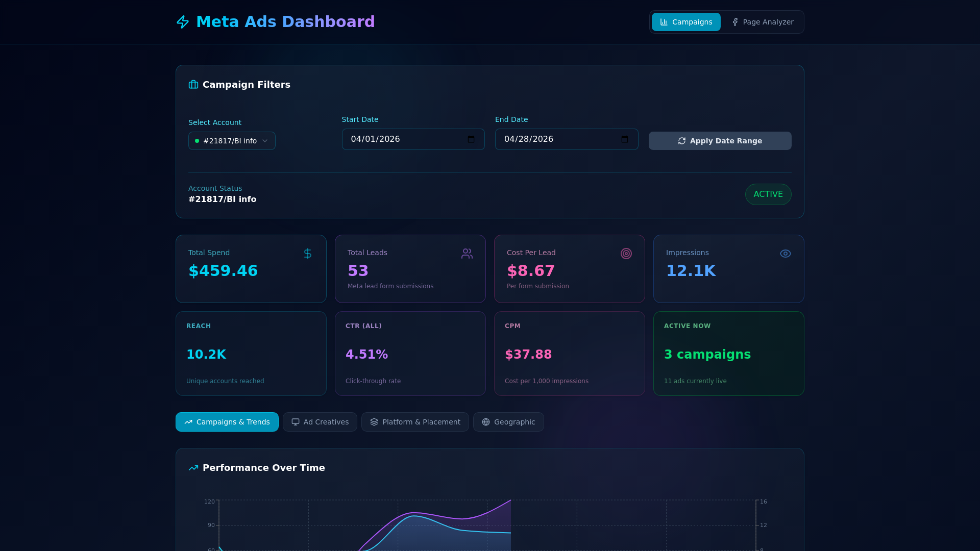
Task: Click the globe icon in Geographic tab
Action: point(486,422)
